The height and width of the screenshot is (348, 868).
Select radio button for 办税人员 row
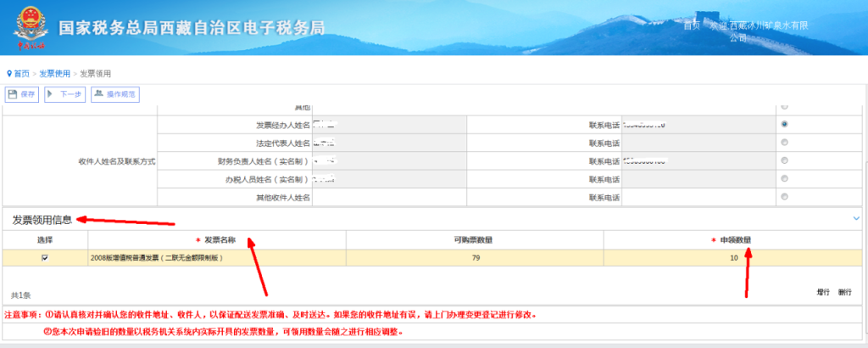tap(784, 178)
